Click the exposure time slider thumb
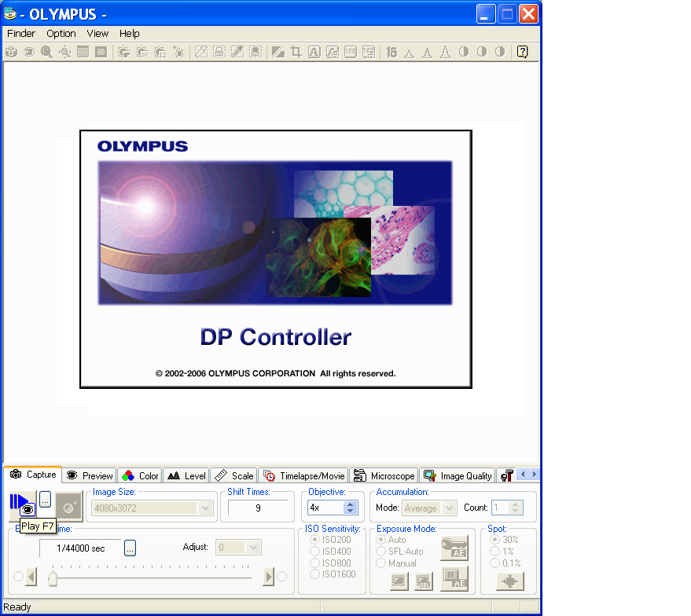Screen dimensions: 691x616 click(53, 578)
